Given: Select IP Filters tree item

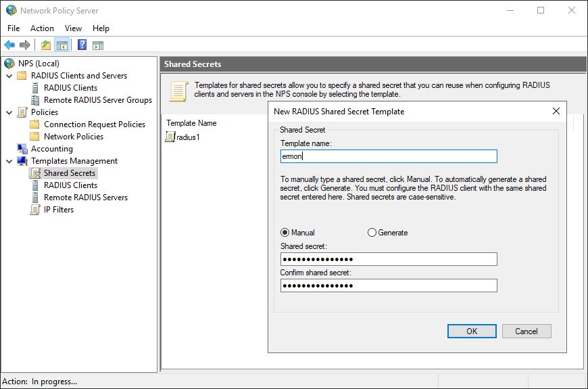Looking at the screenshot, I should coord(59,210).
